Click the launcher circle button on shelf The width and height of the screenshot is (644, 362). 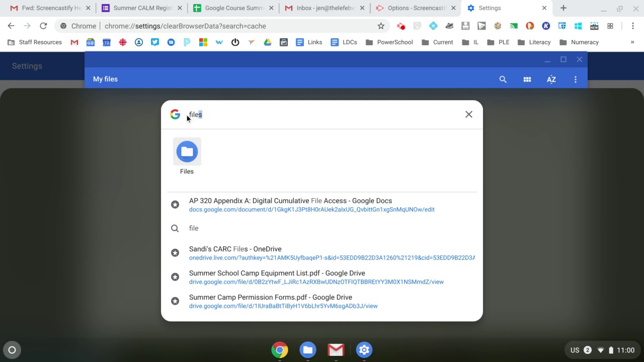[x=12, y=350]
